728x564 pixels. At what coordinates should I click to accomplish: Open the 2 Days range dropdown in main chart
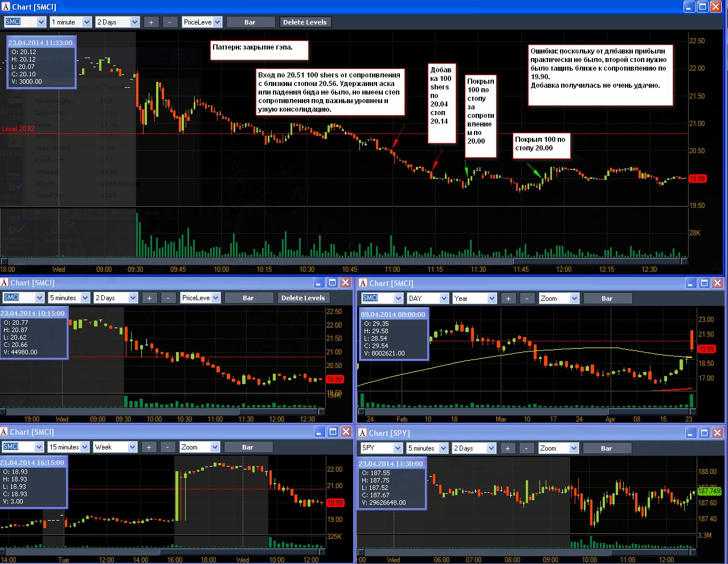tap(135, 22)
